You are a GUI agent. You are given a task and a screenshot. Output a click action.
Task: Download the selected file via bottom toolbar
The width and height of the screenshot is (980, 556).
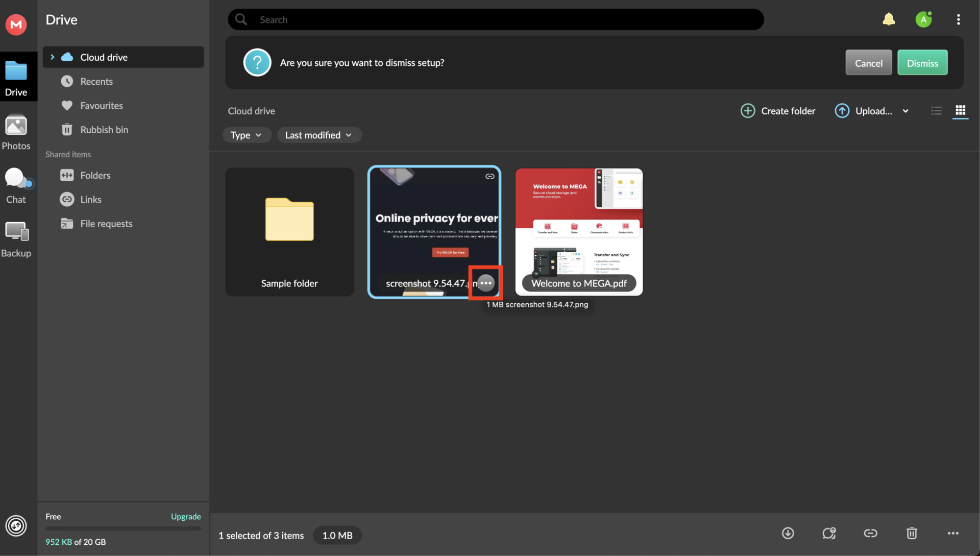[788, 533]
